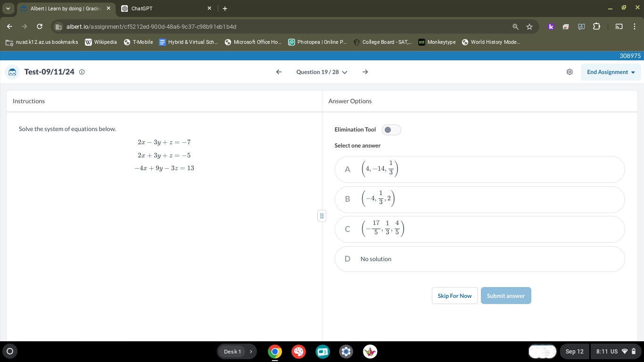The image size is (644, 362).
Task: Click the first equation 2x − 3y + z = −7
Action: coord(164,142)
